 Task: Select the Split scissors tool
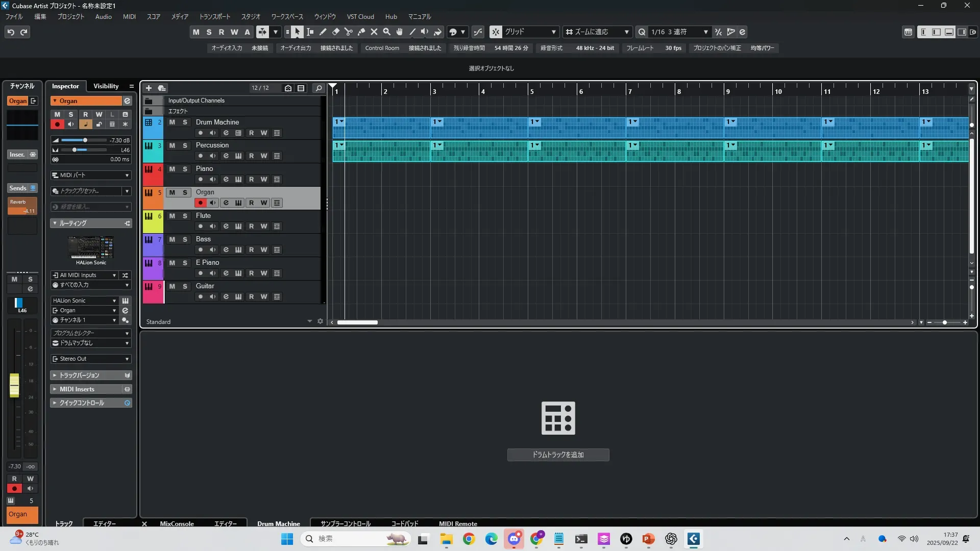tap(349, 32)
